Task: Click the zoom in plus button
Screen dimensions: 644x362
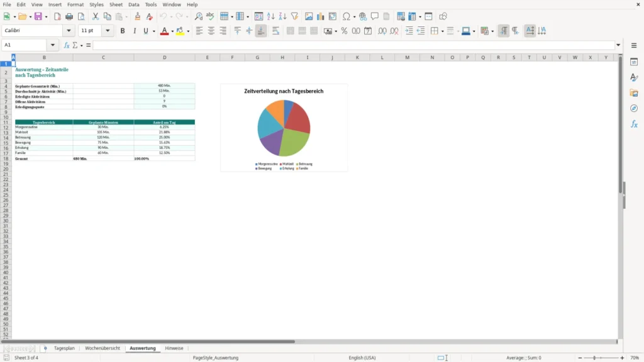Action: pyautogui.click(x=622, y=358)
